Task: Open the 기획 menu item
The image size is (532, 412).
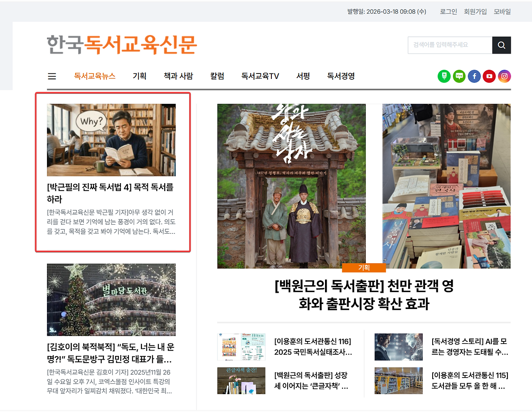Action: (x=140, y=76)
